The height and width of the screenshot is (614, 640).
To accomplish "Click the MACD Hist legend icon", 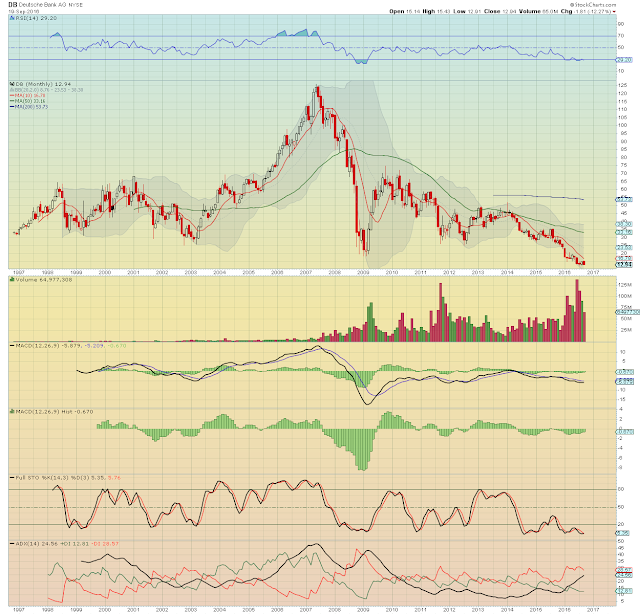I will [12, 412].
